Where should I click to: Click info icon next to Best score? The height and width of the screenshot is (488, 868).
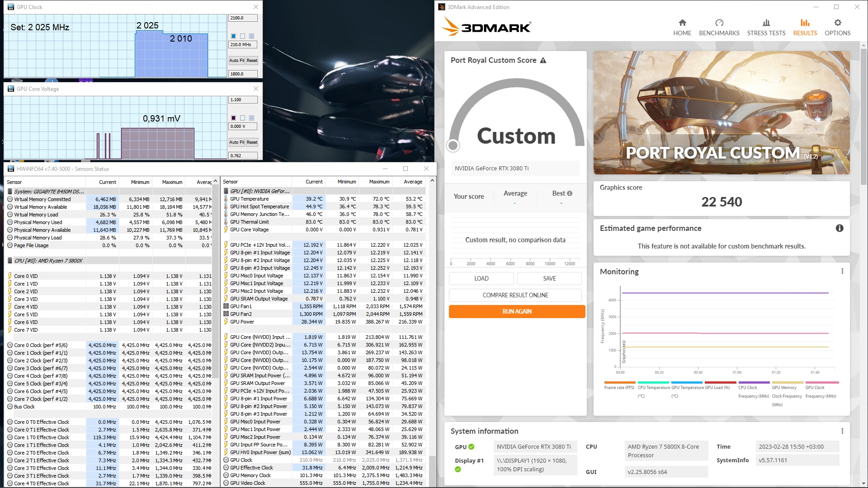pos(570,193)
